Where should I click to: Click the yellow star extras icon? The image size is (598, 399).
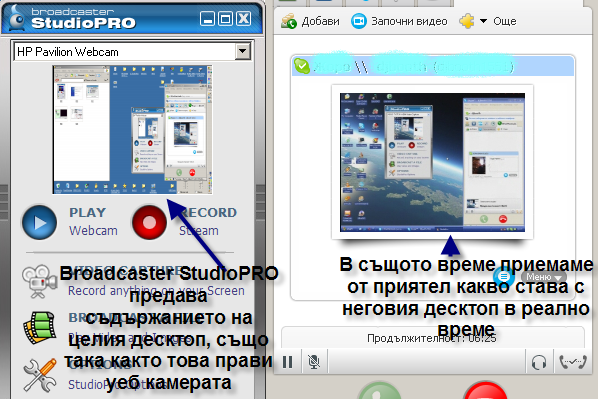pos(467,21)
